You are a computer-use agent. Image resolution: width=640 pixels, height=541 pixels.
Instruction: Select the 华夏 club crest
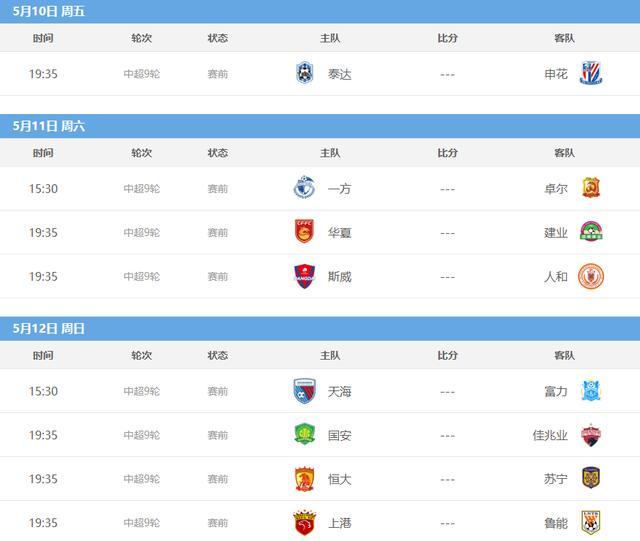pos(304,231)
